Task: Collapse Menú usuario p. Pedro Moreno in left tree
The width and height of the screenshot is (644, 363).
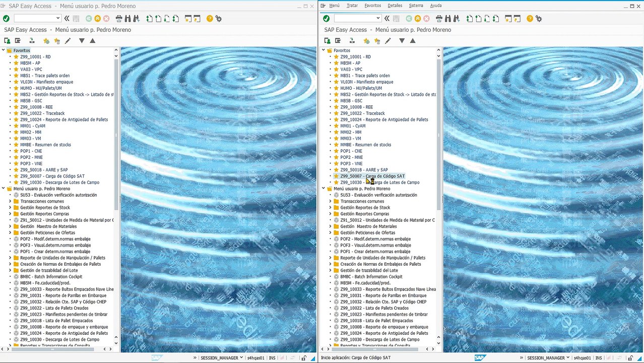Action: pyautogui.click(x=3, y=189)
